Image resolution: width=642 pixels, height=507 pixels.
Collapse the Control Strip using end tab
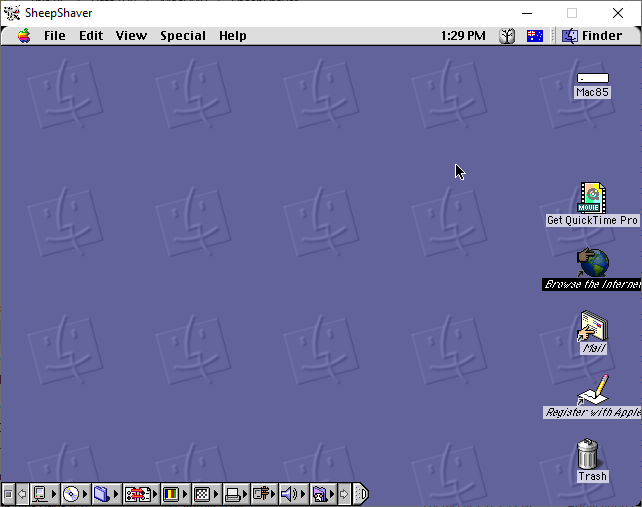[360, 494]
